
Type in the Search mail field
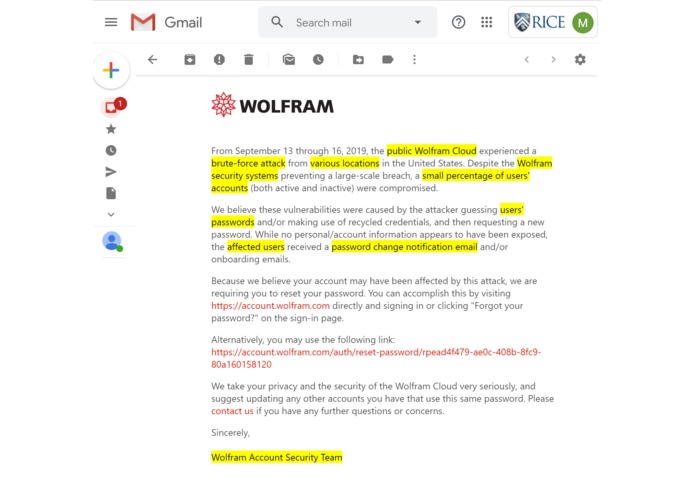(350, 23)
